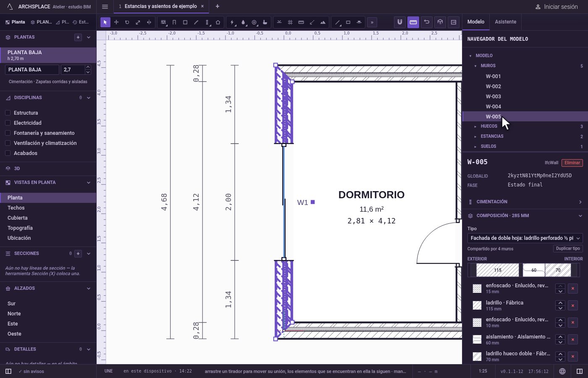588x378 pixels.
Task: Add a new floor with PLANTAS plus button
Action: coord(78,37)
